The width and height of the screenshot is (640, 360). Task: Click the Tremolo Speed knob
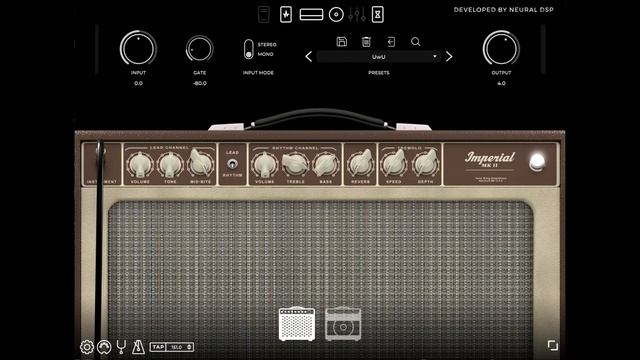pos(394,163)
